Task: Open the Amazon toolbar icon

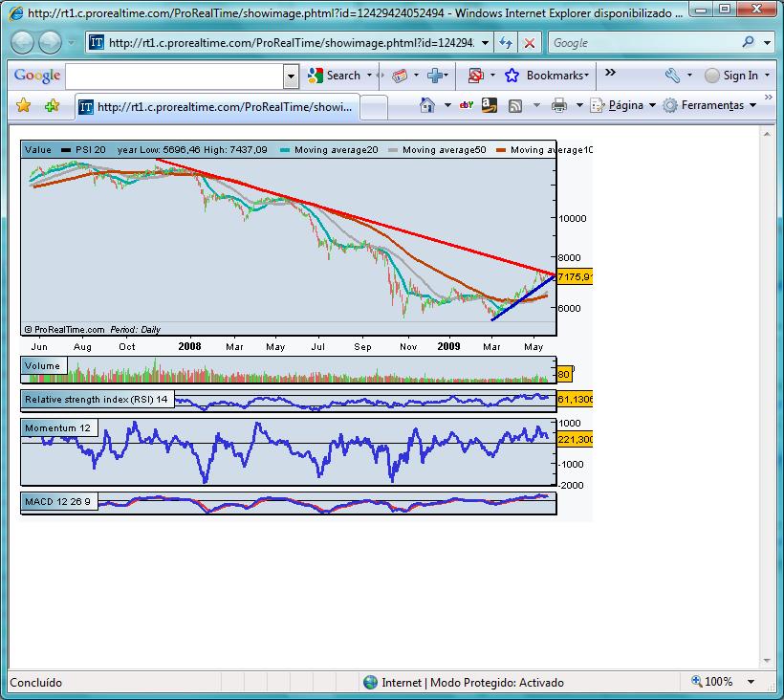Action: pos(489,105)
